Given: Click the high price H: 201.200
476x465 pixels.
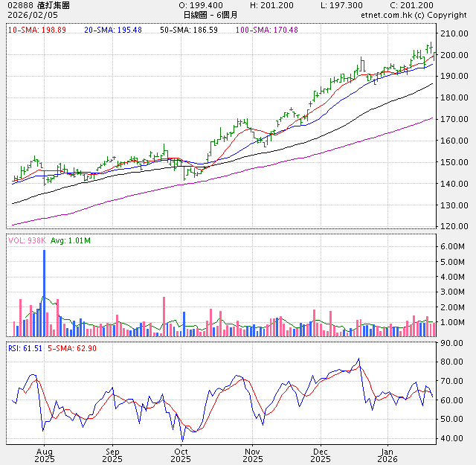Looking at the screenshot, I should (271, 5).
